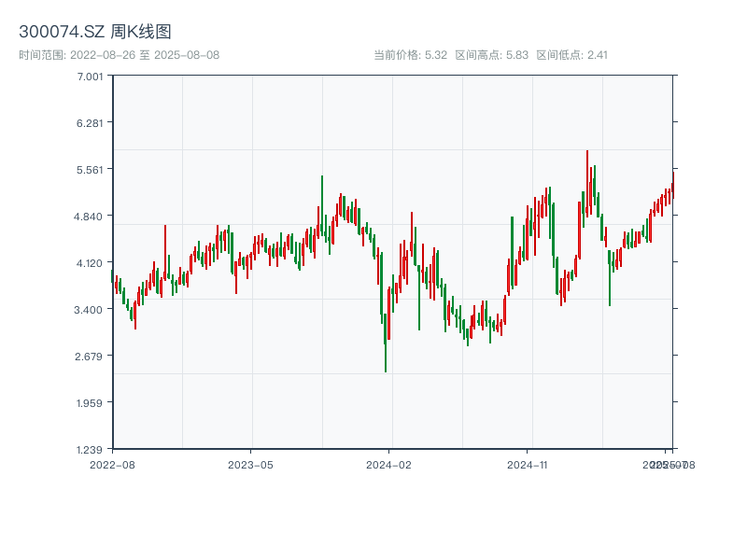Click the y-axis value 5.561
Image resolution: width=747 pixels, height=560 pixels.
click(x=90, y=170)
